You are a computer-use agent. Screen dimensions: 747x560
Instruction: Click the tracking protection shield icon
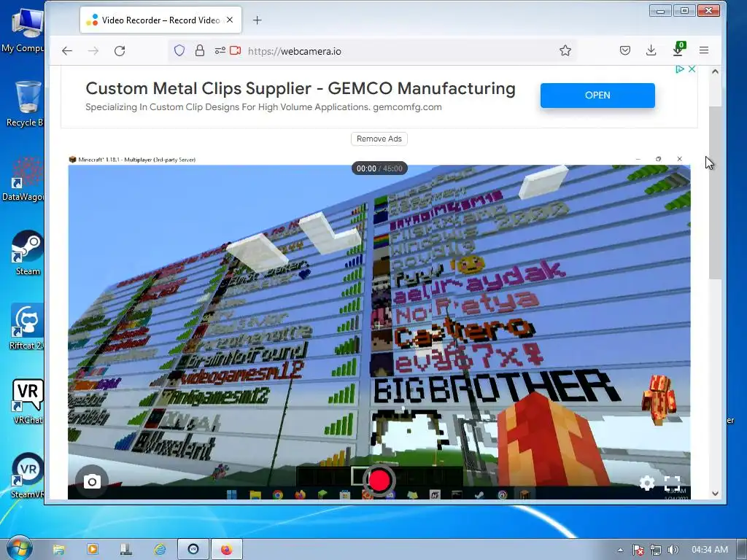pos(179,50)
